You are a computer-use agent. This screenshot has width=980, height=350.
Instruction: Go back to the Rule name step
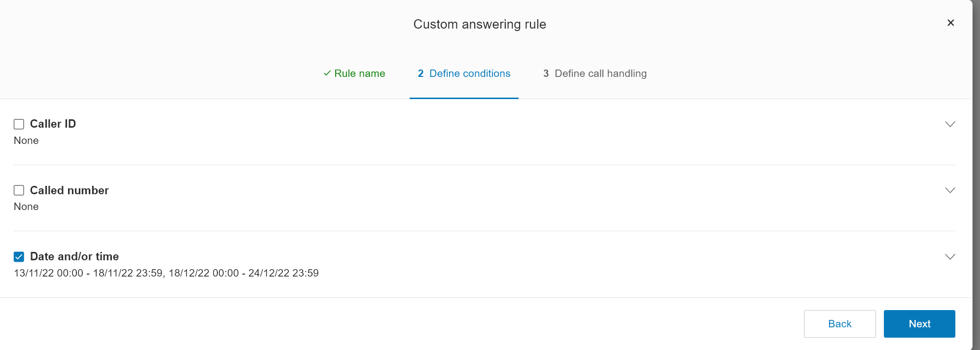click(x=354, y=73)
